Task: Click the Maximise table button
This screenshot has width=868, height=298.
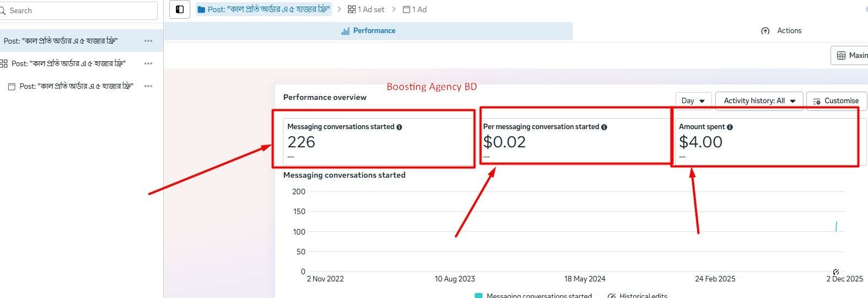Action: [x=849, y=55]
